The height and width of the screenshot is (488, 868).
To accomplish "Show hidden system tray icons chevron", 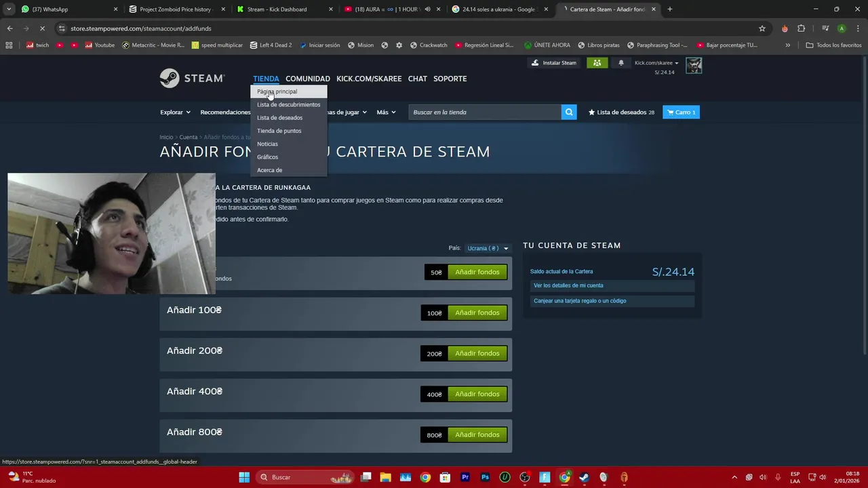I will (x=734, y=477).
